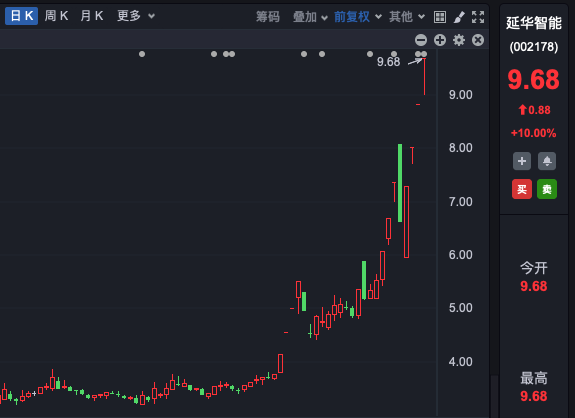Close the chart toolbar with X icon
575x418 pixels.
pyautogui.click(x=478, y=40)
